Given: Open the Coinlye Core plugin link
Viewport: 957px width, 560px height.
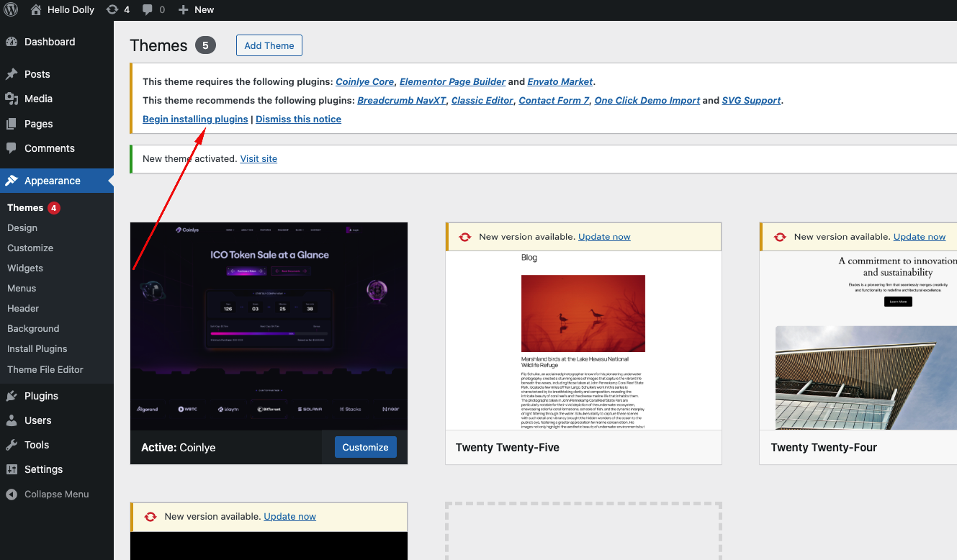Looking at the screenshot, I should 365,81.
